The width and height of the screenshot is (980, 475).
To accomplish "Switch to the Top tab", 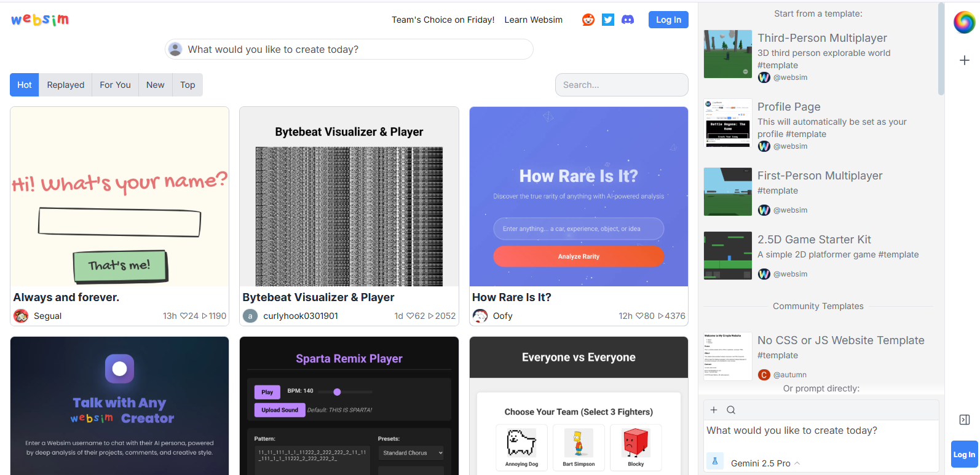I will tap(188, 85).
